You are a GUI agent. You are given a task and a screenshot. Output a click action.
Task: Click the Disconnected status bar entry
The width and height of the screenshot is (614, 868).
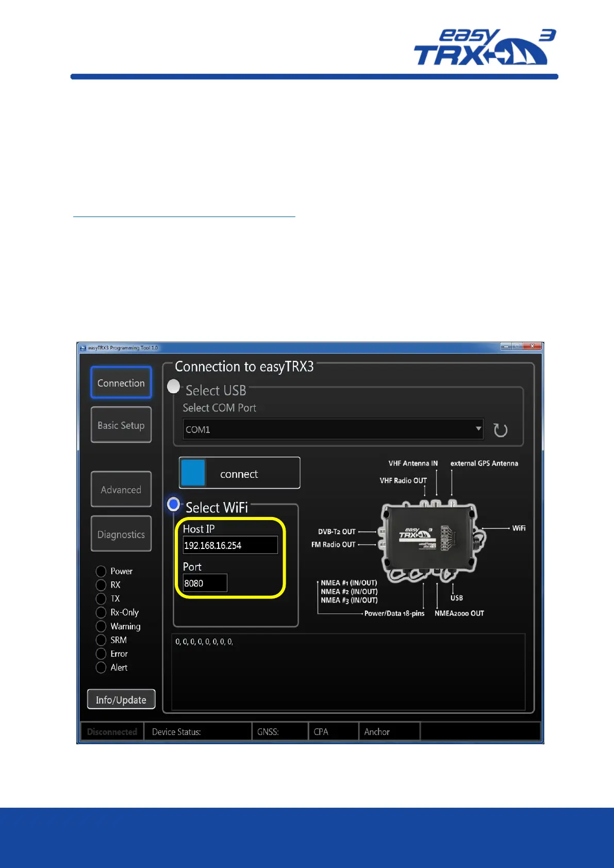point(112,731)
